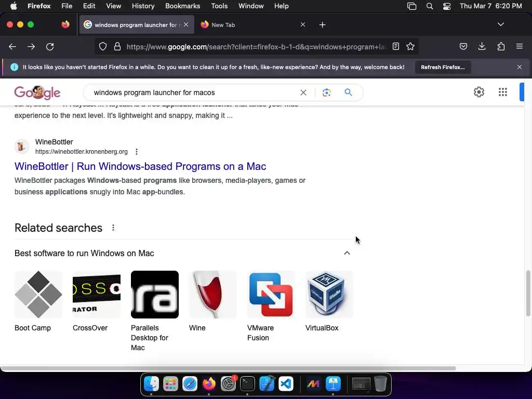Open the tracking protection shield icon
Viewport: 532px width, 399px height.
(103, 46)
